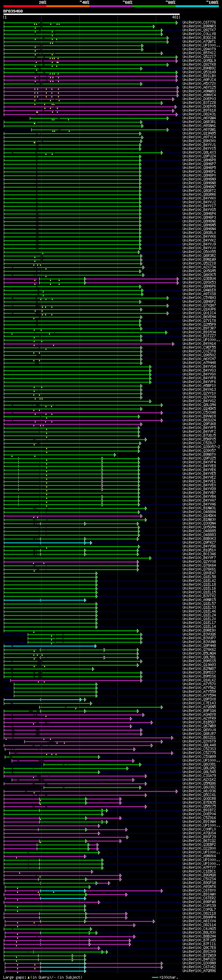Click hit label UniRef100_Q9FUZ4
Viewport: 222px width, 980px height.
[199, 156]
